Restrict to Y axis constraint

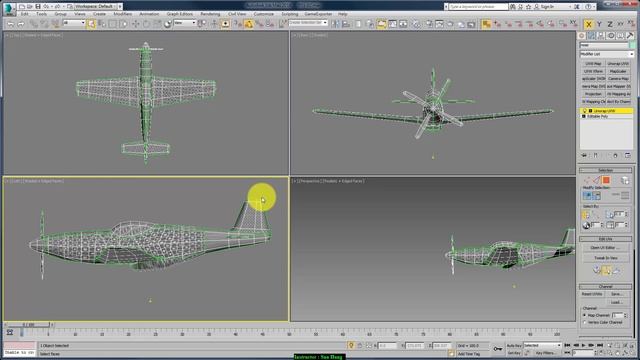click(599, 24)
